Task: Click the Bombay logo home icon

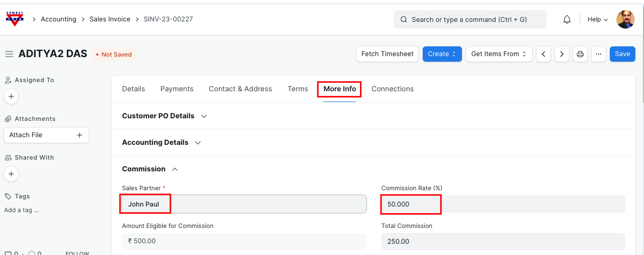Action: tap(14, 19)
